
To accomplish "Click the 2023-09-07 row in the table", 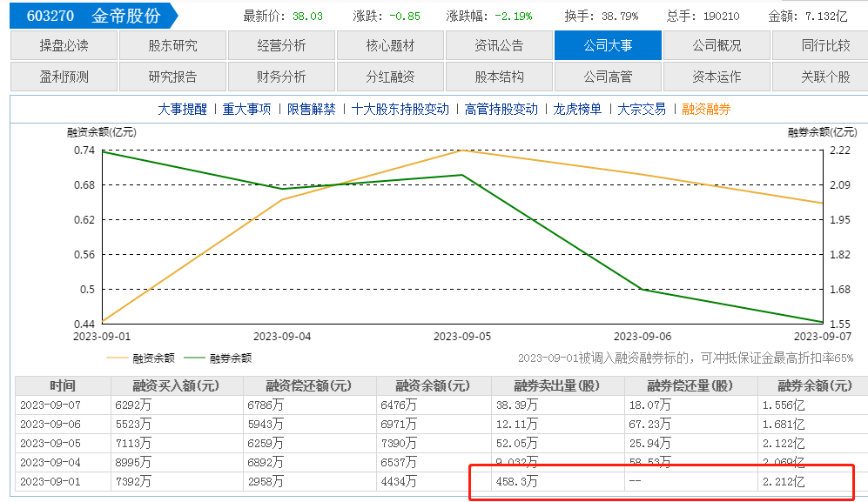I will 50,405.
